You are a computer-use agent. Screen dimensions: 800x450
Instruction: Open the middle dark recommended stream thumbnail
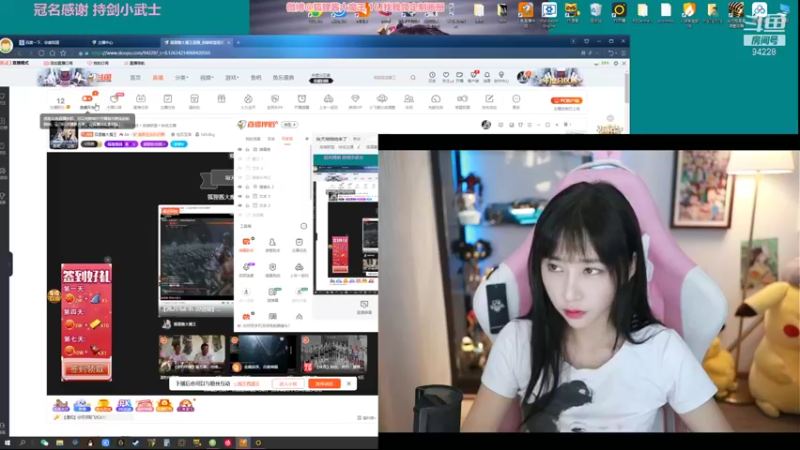[x=262, y=354]
